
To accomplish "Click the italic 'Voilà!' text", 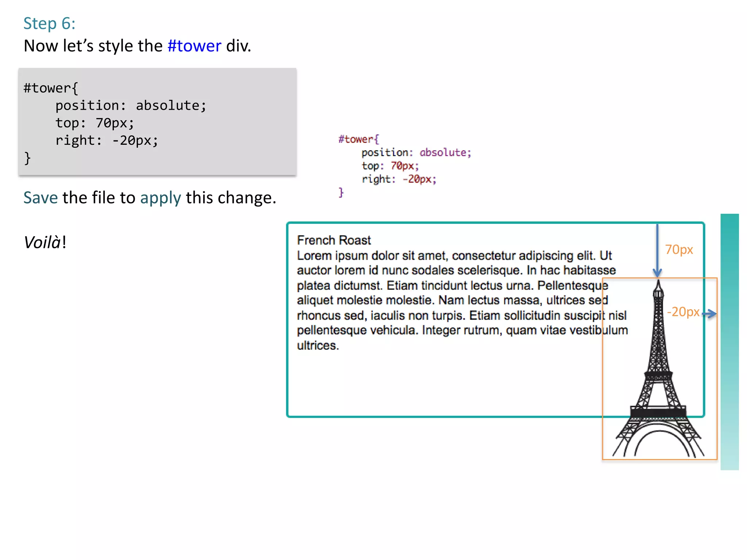I will coord(45,242).
